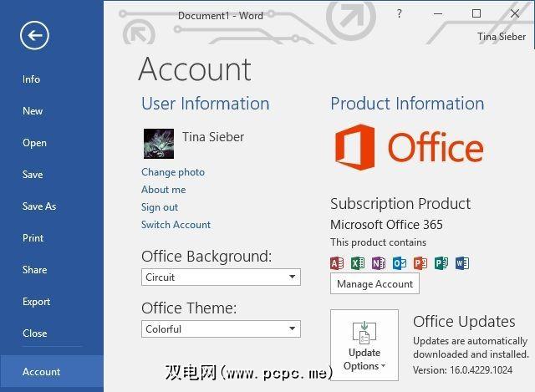Open the Print page
Image resolution: width=535 pixels, height=392 pixels.
[33, 238]
